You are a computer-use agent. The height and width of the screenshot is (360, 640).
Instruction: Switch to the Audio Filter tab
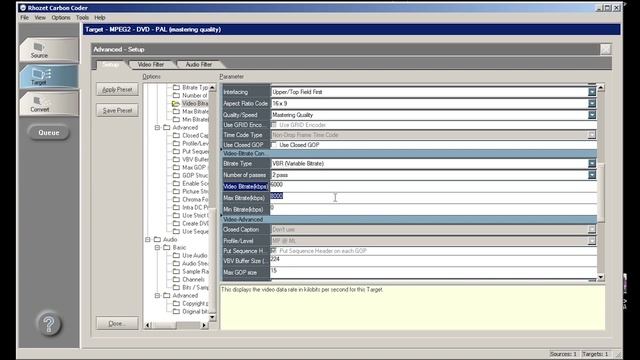(199, 64)
